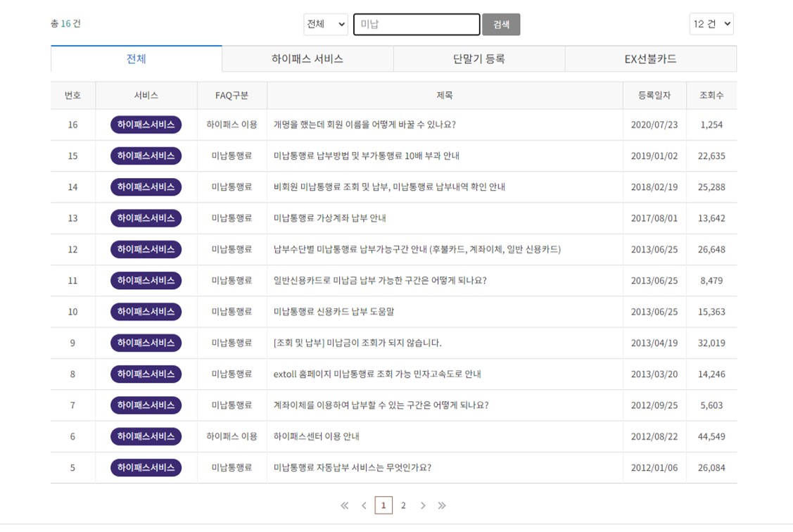Click the 미납 search input field
Image resolution: width=793 pixels, height=532 pixels.
pos(417,24)
